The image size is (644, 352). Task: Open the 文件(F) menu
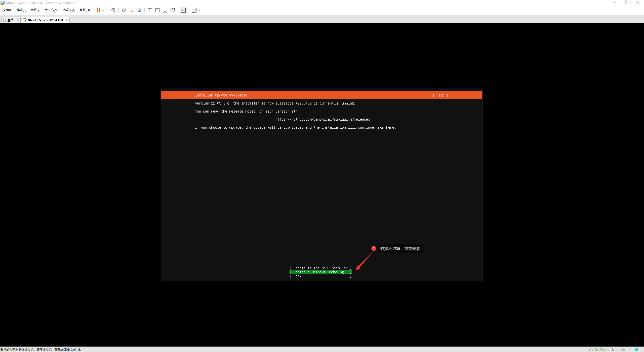pyautogui.click(x=8, y=10)
